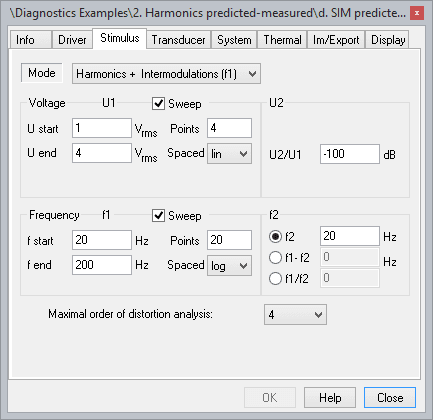Click the f start Hz input field
The image size is (433, 420).
(102, 240)
